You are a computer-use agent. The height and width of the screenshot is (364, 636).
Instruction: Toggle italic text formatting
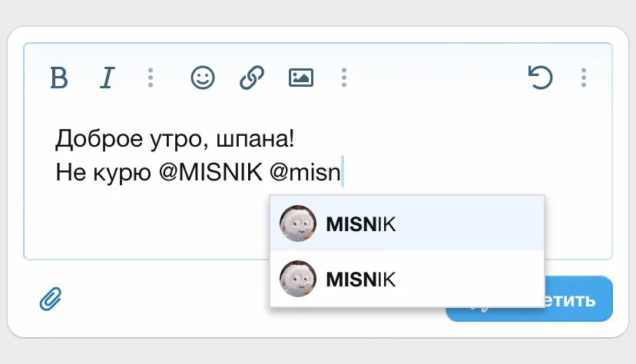pyautogui.click(x=108, y=78)
